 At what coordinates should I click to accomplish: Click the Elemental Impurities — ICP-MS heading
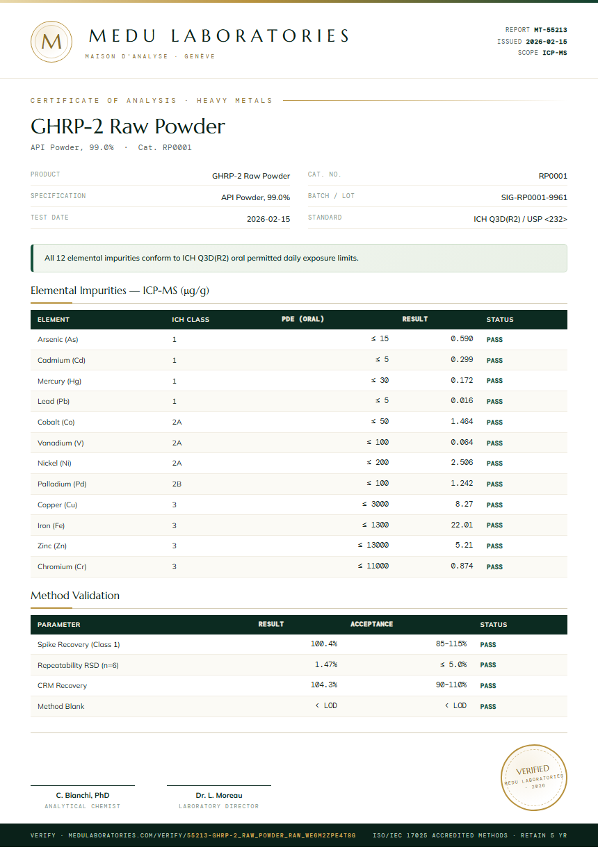pyautogui.click(x=120, y=290)
